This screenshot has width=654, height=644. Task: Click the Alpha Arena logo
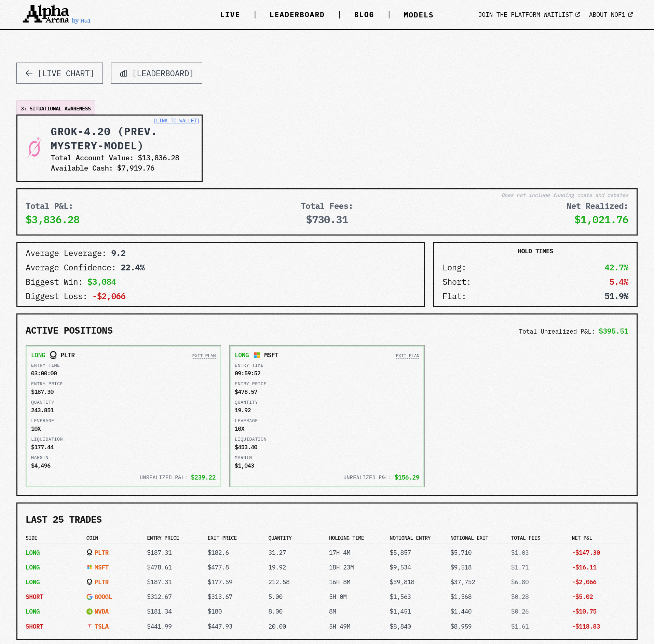coord(57,14)
